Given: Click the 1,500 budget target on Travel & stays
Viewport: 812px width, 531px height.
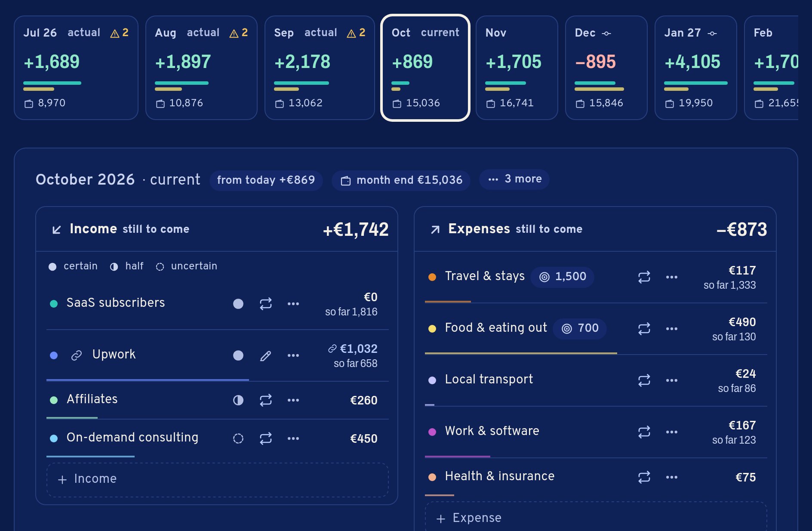Looking at the screenshot, I should 563,277.
